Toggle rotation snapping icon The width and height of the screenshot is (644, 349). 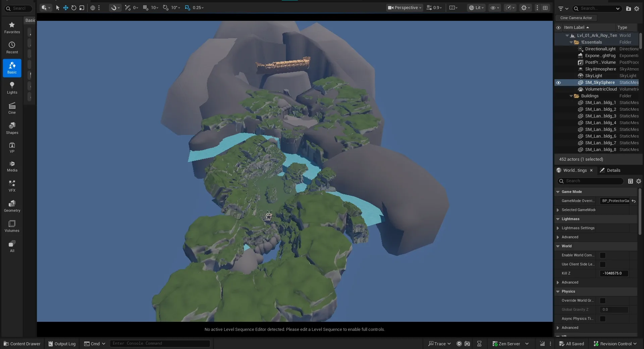click(x=166, y=8)
